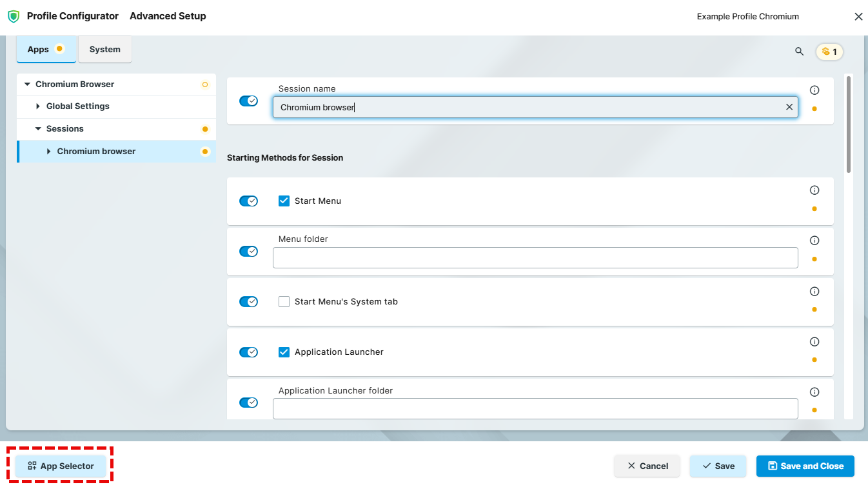Screen dimensions: 868x489
Task: Click the yellow dot beside Sessions
Action: pyautogui.click(x=205, y=128)
